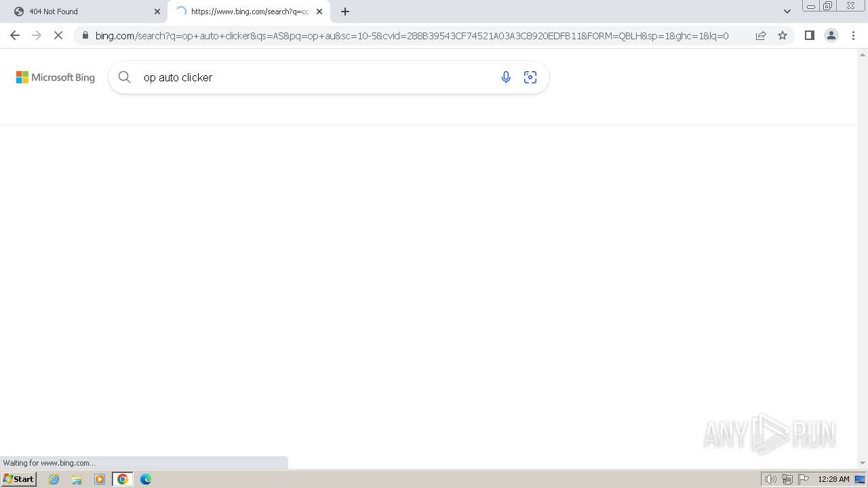Click the magnifier search icon in Bing
The image size is (868, 488).
[x=125, y=77]
